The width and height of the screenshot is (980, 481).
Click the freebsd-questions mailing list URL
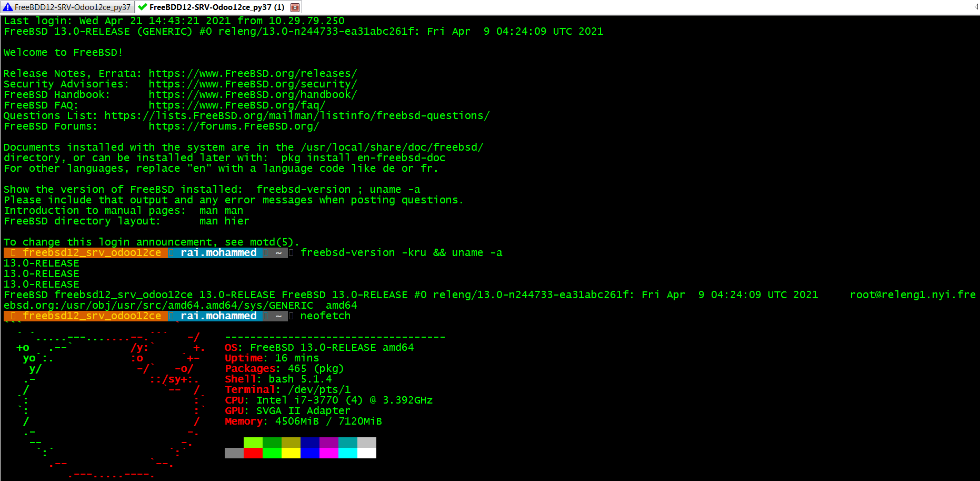pos(297,116)
